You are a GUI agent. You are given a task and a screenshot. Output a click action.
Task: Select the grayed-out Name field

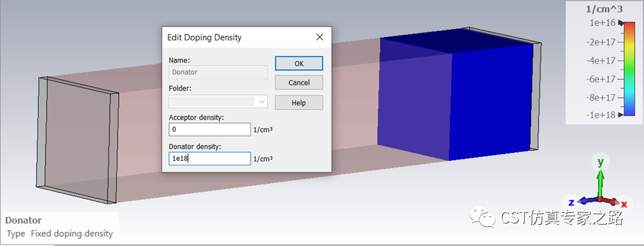[218, 72]
